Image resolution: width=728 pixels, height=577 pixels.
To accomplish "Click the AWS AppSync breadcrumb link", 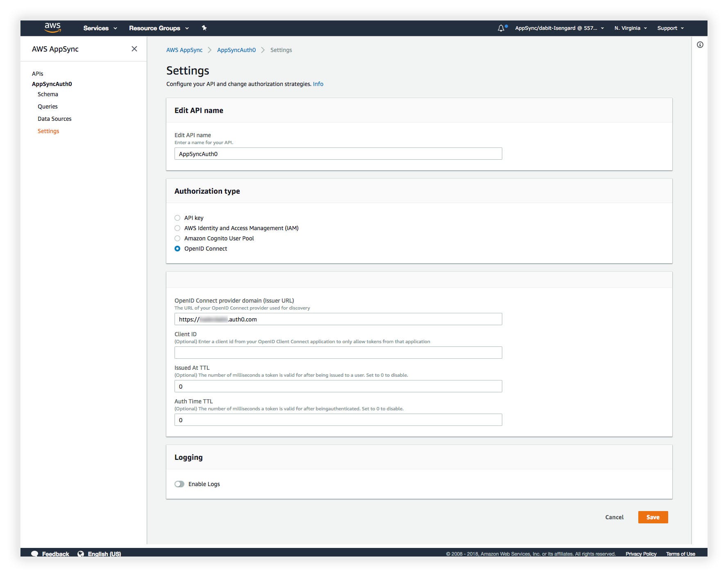I will [x=184, y=50].
